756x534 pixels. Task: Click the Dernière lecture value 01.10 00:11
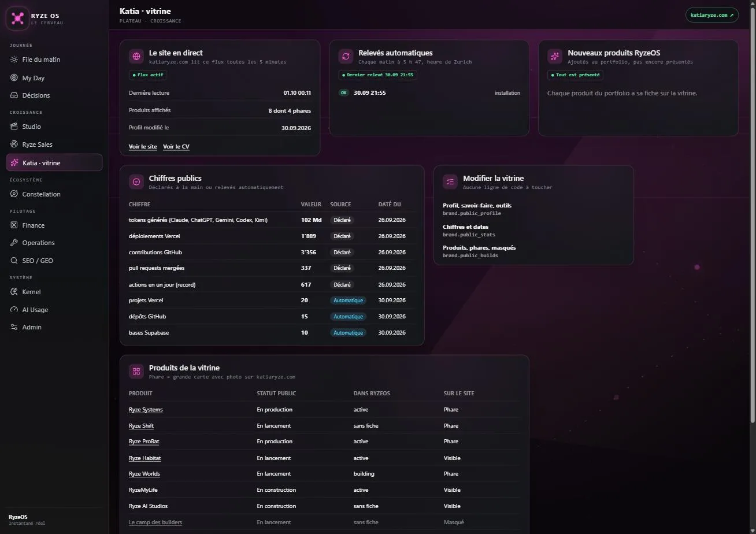pyautogui.click(x=297, y=93)
